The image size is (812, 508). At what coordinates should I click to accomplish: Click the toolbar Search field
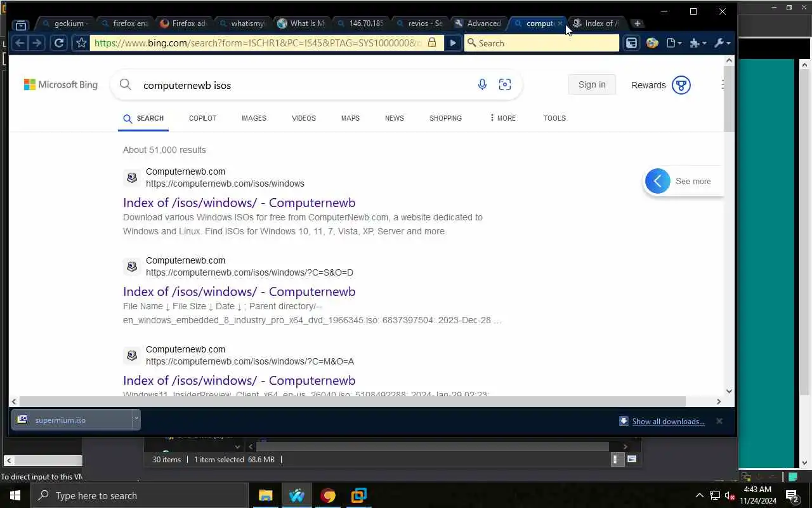click(541, 43)
